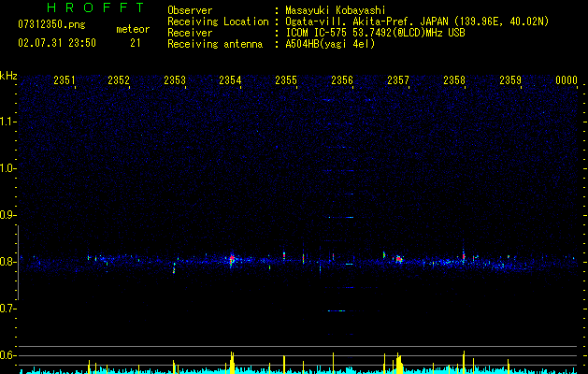Click the Observer label
The image size is (588, 374).
point(190,10)
